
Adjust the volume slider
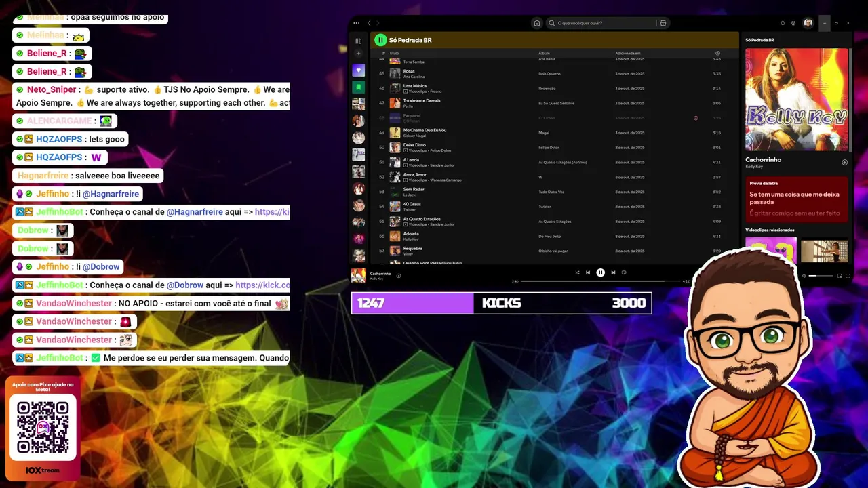click(821, 276)
